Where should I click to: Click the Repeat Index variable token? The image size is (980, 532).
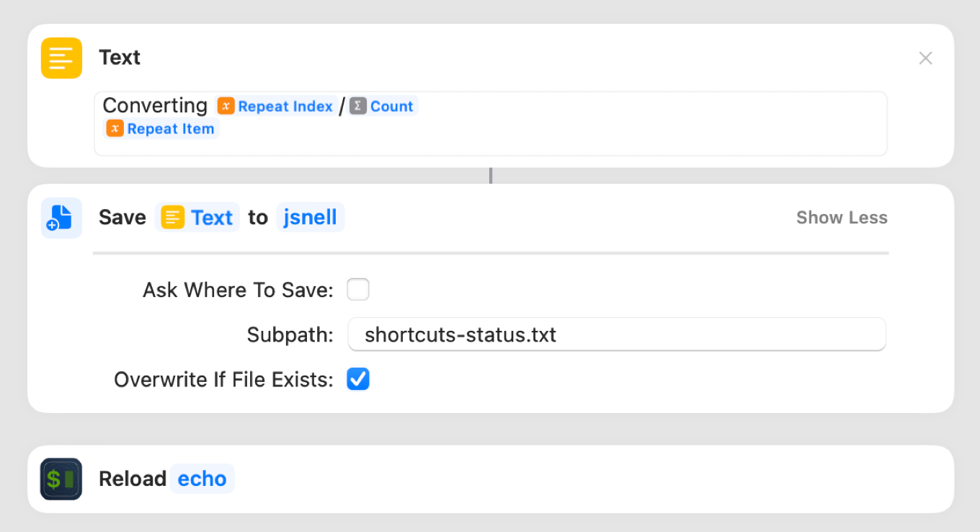click(285, 107)
